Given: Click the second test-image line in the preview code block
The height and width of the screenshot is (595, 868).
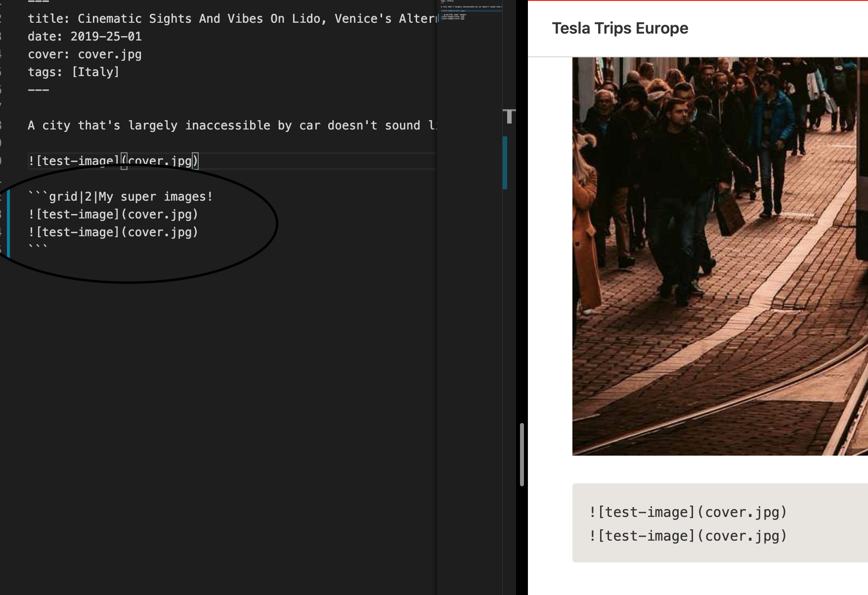Looking at the screenshot, I should click(x=688, y=536).
